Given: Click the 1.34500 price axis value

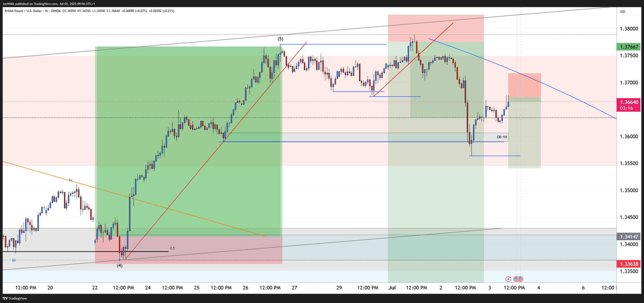Looking at the screenshot, I should click(x=629, y=217).
